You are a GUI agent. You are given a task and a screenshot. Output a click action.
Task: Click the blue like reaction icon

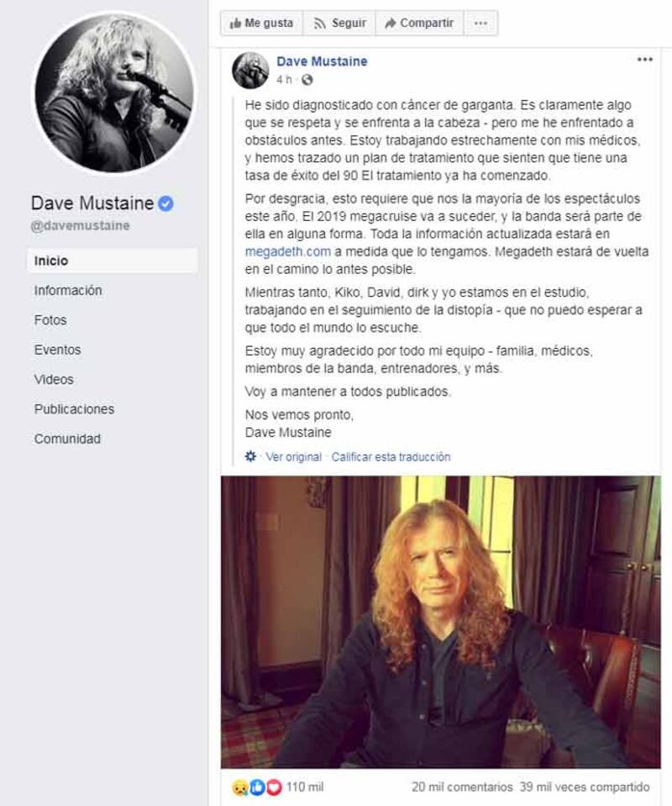click(257, 787)
